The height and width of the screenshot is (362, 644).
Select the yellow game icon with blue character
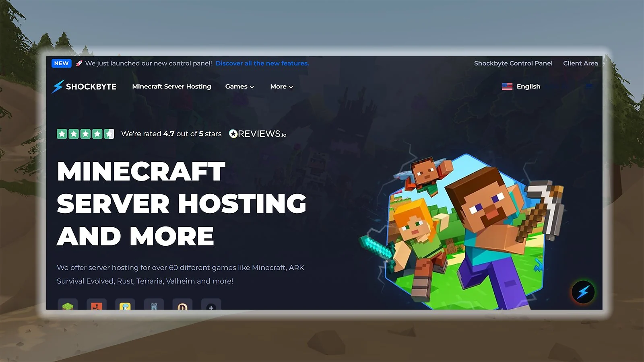pyautogui.click(x=125, y=304)
